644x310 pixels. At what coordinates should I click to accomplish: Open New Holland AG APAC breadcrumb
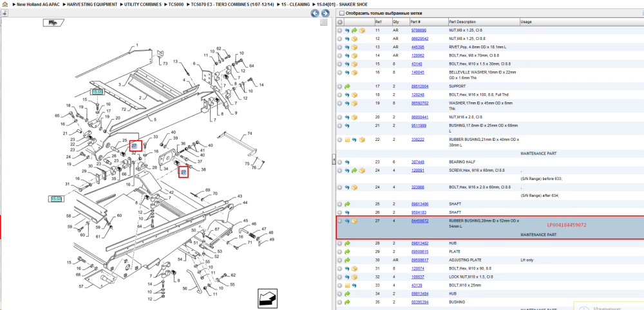coord(39,4)
